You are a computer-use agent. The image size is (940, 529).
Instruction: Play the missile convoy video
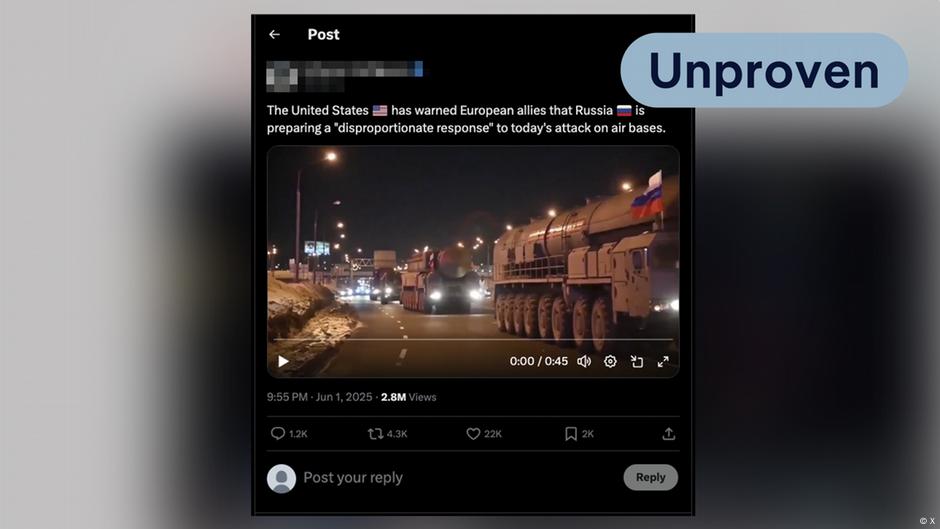283,361
